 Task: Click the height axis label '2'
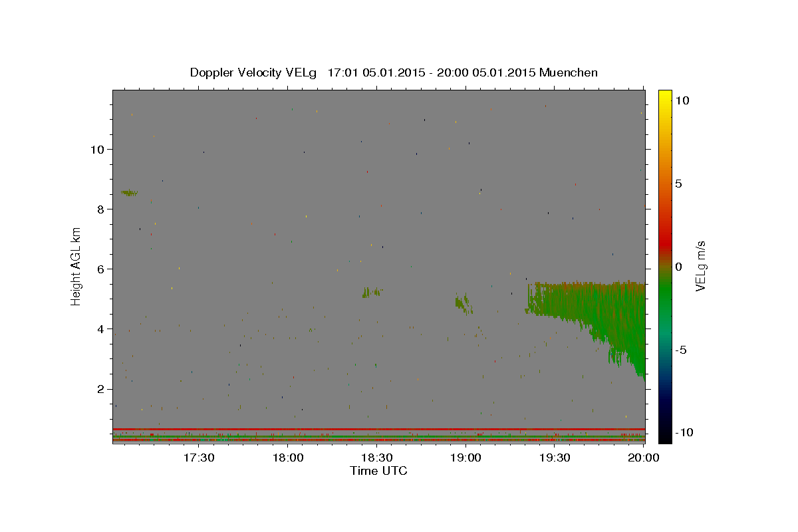[x=102, y=389]
